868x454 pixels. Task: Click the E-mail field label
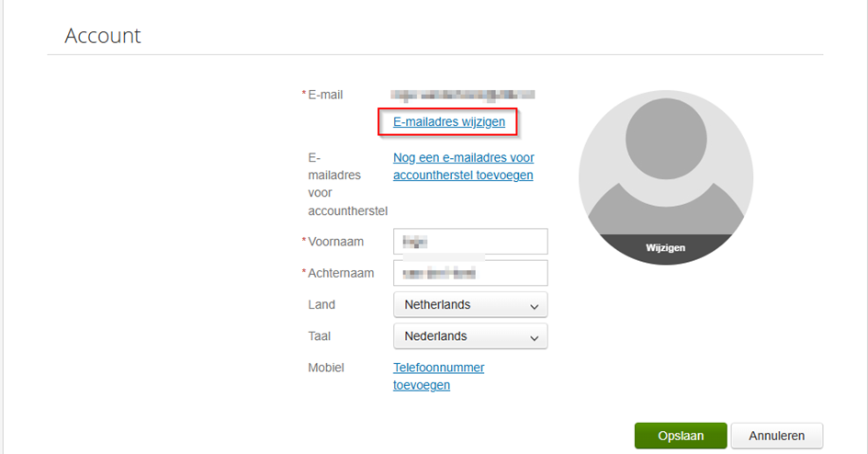pyautogui.click(x=325, y=94)
